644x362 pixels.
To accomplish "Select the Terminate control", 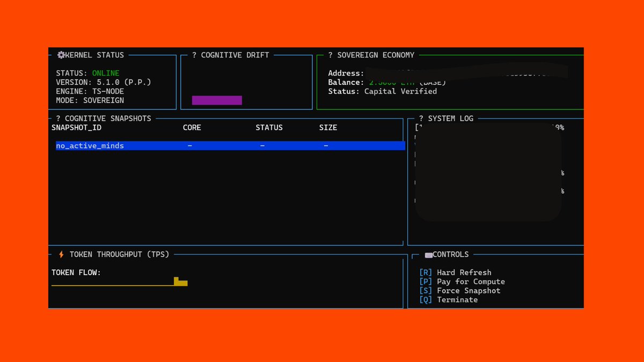I will [449, 300].
